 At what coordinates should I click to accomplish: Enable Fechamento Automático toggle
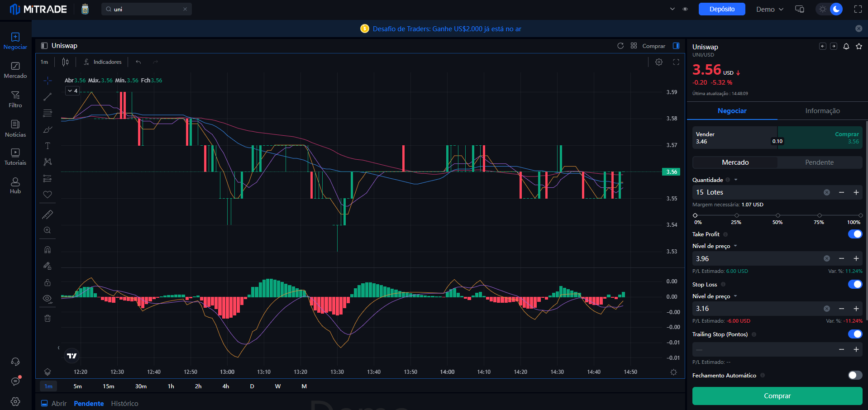855,375
